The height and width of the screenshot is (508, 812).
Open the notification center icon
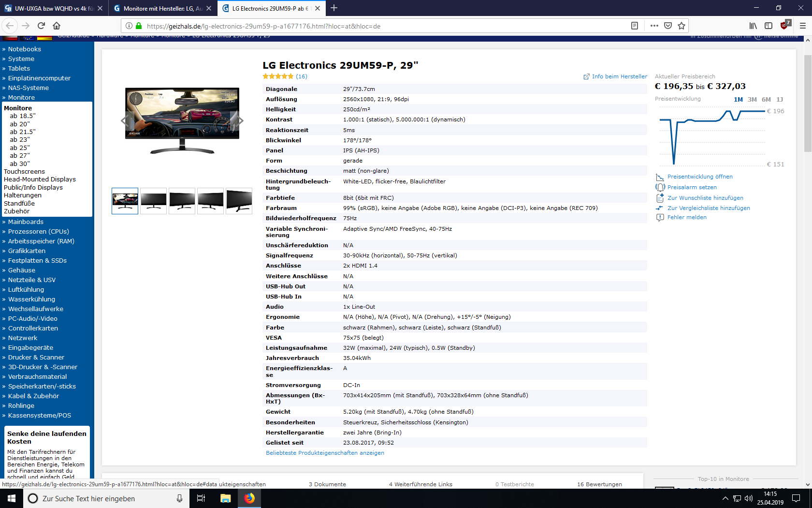pos(796,498)
